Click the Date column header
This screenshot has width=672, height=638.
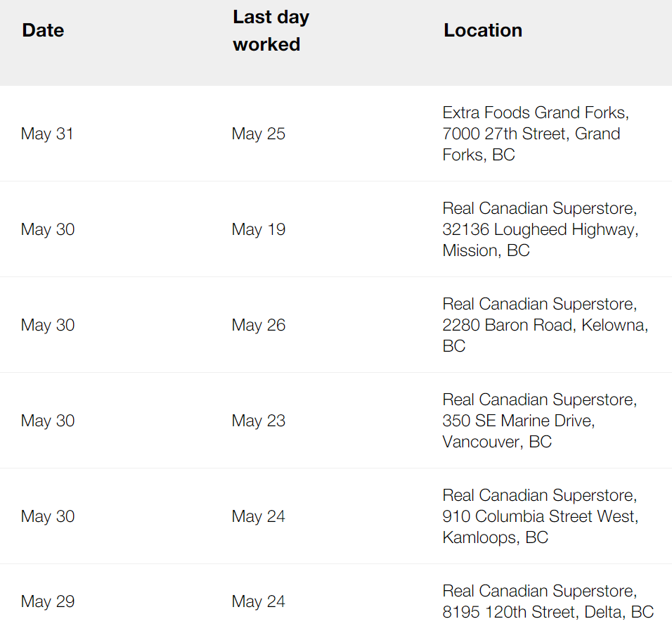[x=43, y=30]
